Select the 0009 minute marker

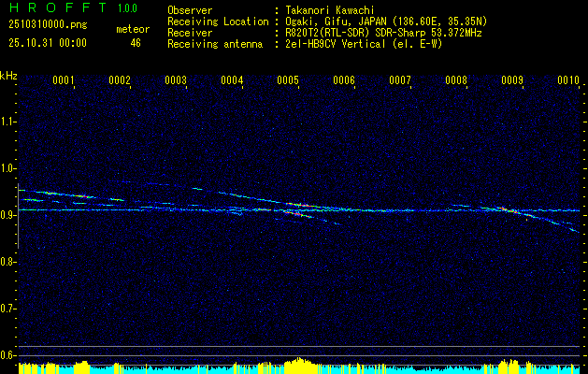point(512,80)
